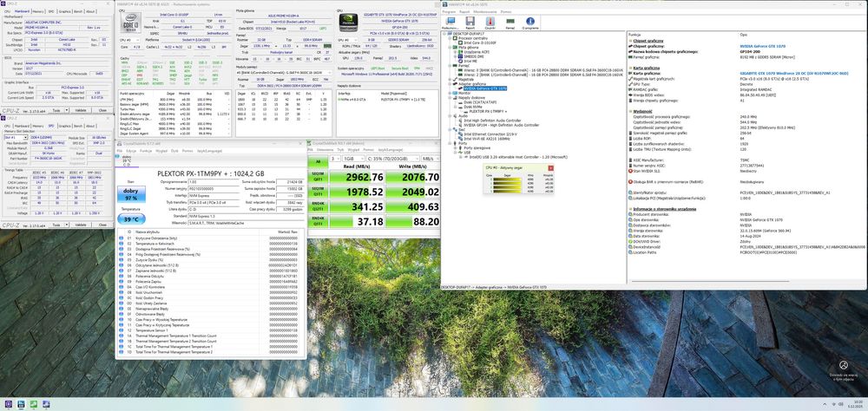
Task: Open Ustawienia menu in CrystalDiskMark
Action: [325, 150]
